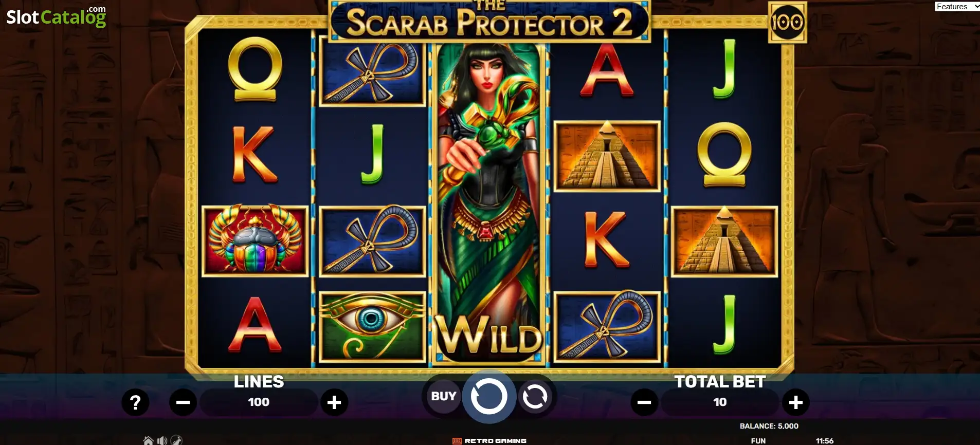Image resolution: width=980 pixels, height=445 pixels.
Task: Click the BUY feature button
Action: point(443,396)
